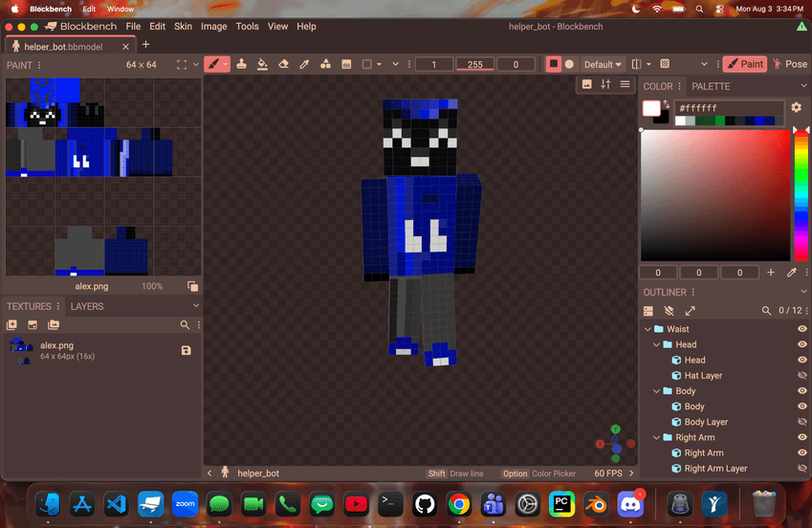Click the pixel grid icon in toolbar

[x=665, y=64]
